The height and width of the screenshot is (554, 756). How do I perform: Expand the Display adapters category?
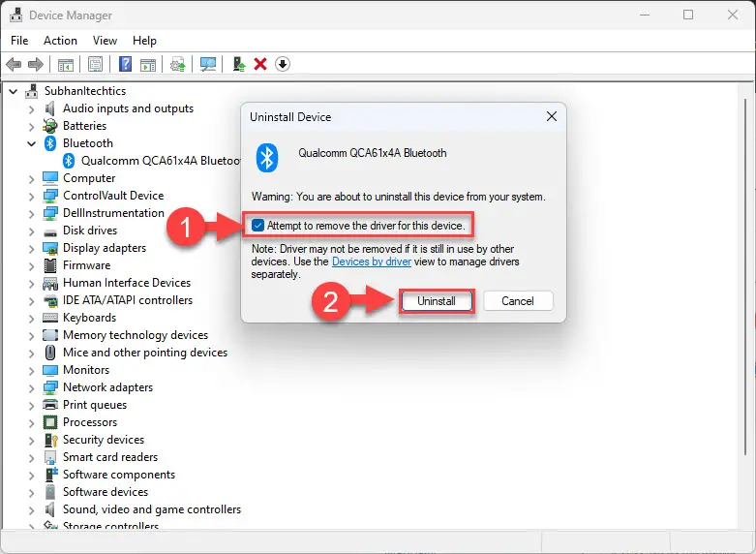(32, 249)
